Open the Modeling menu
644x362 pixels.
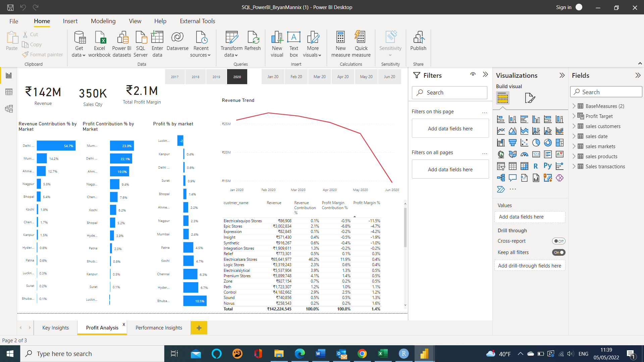103,21
